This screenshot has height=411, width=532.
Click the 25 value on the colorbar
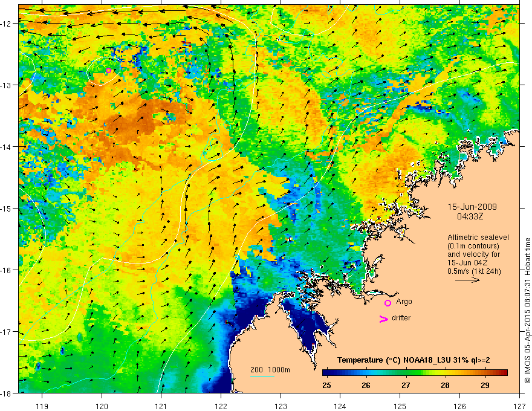(326, 385)
